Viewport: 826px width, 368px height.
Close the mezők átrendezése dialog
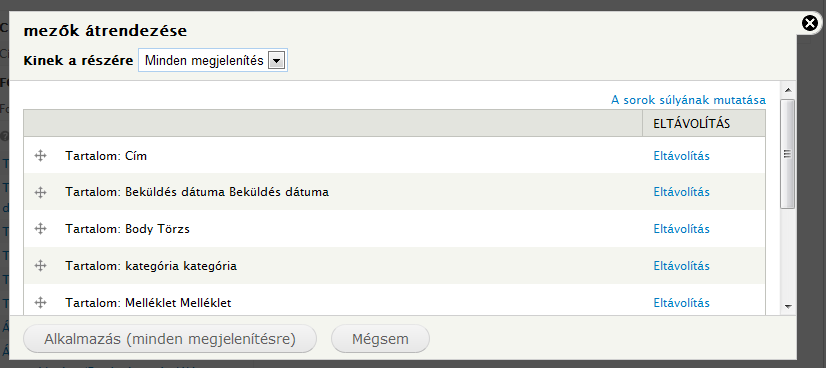click(810, 24)
